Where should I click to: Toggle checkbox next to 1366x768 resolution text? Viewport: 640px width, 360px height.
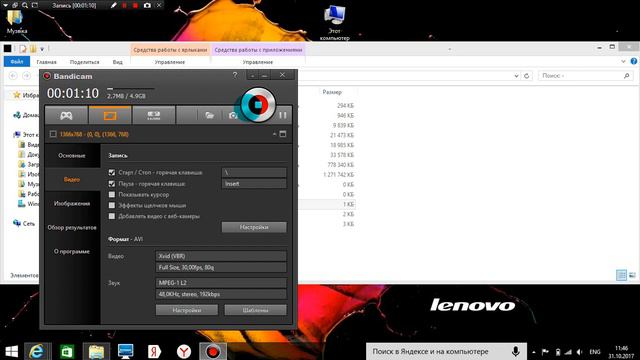[x=53, y=134]
